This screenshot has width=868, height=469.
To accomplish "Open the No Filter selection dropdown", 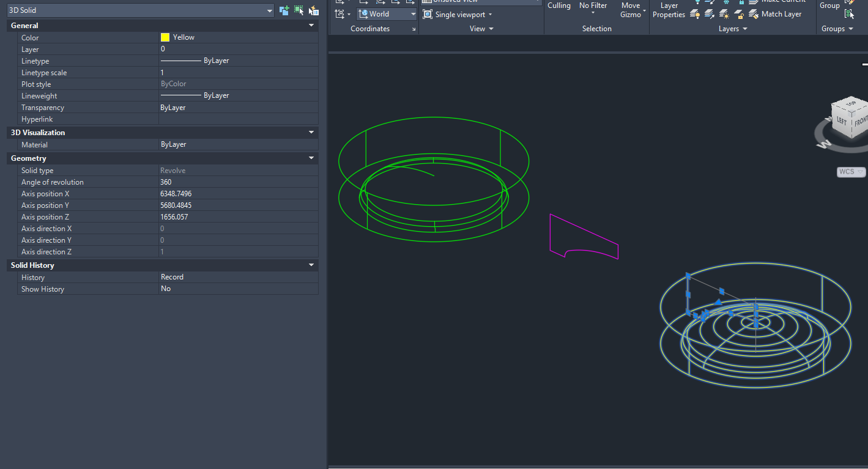I will [593, 7].
